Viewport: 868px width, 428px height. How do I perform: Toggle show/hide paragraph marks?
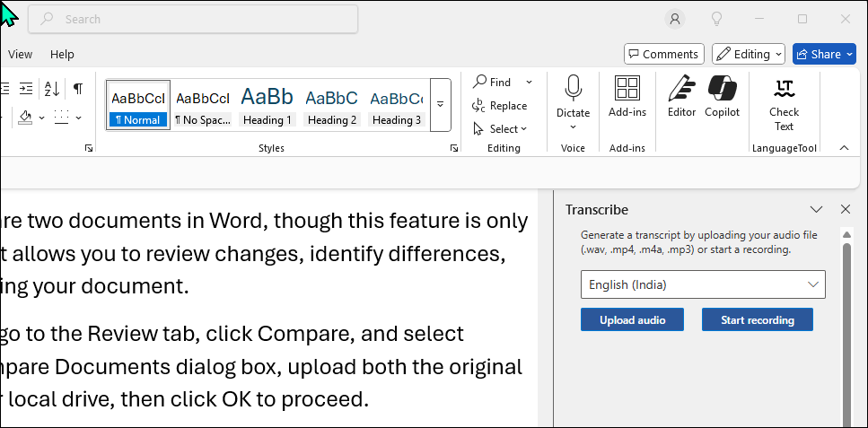pyautogui.click(x=78, y=89)
